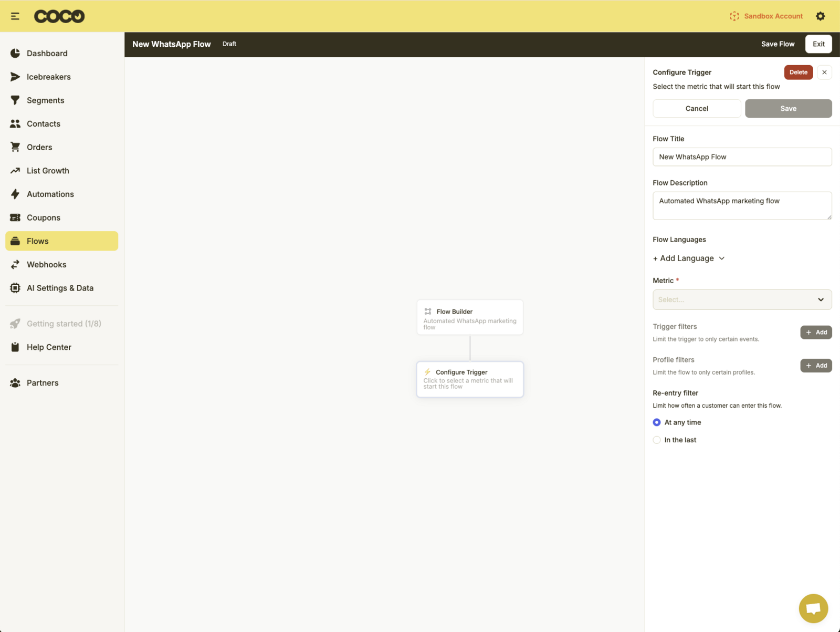Click the Automations lightning bolt icon

pos(15,194)
